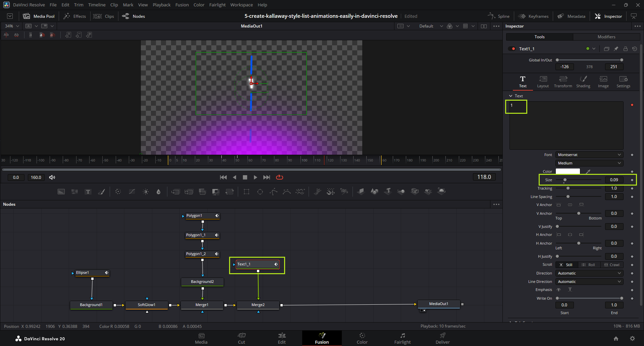Click the color eyedropper picker icon
The height and width of the screenshot is (346, 644).
pos(588,171)
